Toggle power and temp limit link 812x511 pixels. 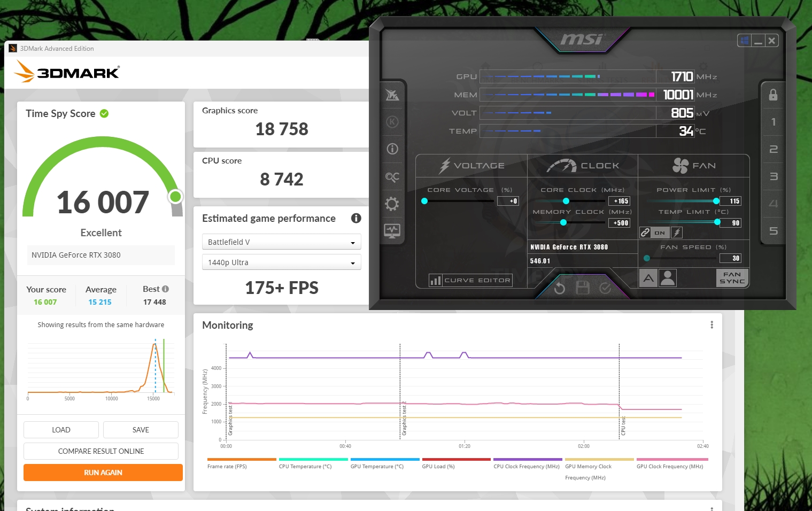coord(645,233)
